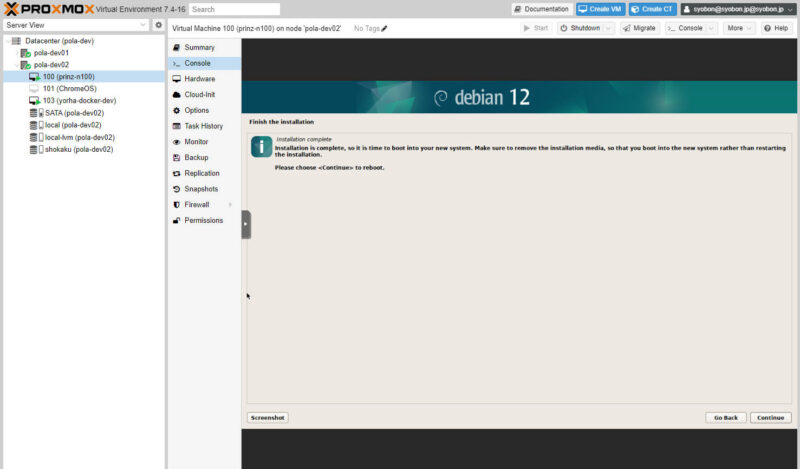800x469 pixels.
Task: Open the Permissions tab
Action: (x=204, y=220)
